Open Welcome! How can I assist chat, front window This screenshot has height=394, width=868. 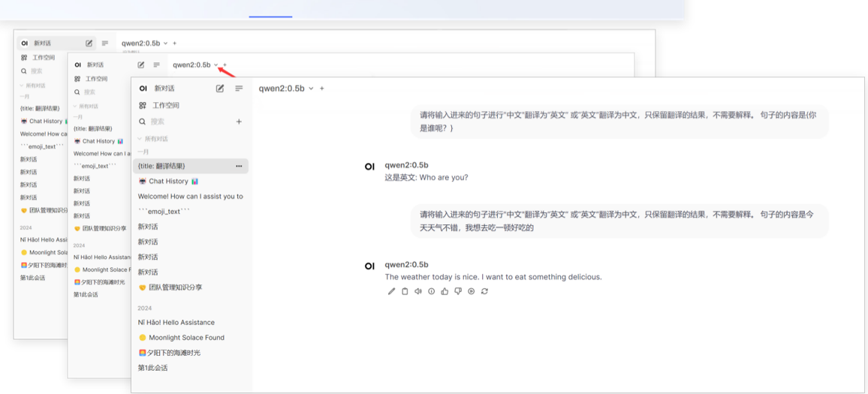pos(191,197)
